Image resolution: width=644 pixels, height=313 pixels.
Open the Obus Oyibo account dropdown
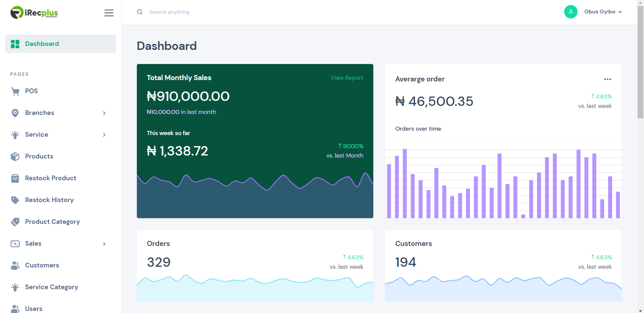(603, 12)
